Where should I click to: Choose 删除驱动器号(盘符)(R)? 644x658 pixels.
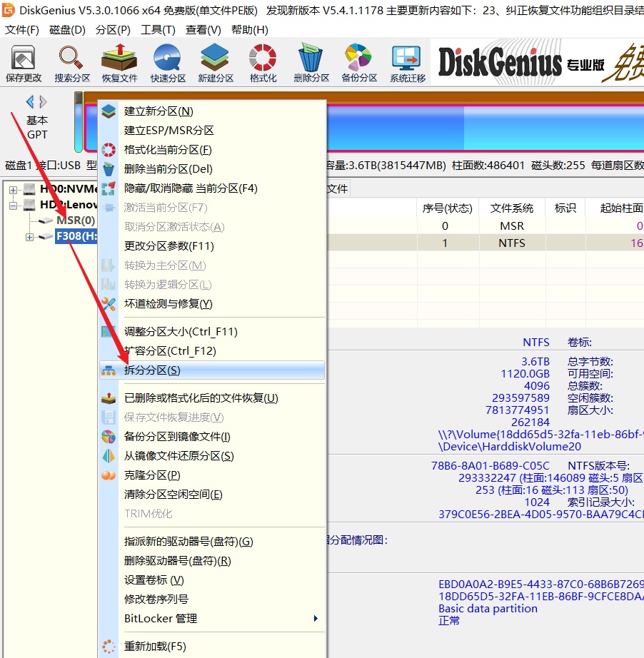click(x=212, y=561)
